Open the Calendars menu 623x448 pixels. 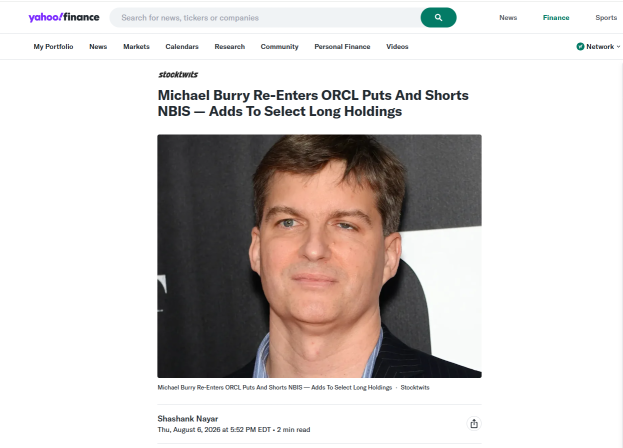(x=182, y=46)
